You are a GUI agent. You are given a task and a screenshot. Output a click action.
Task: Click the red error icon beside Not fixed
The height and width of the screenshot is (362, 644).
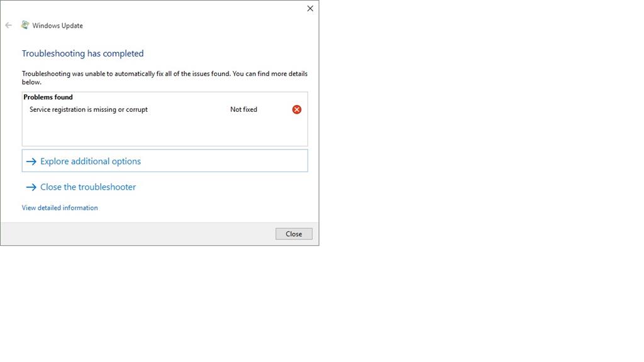(296, 109)
